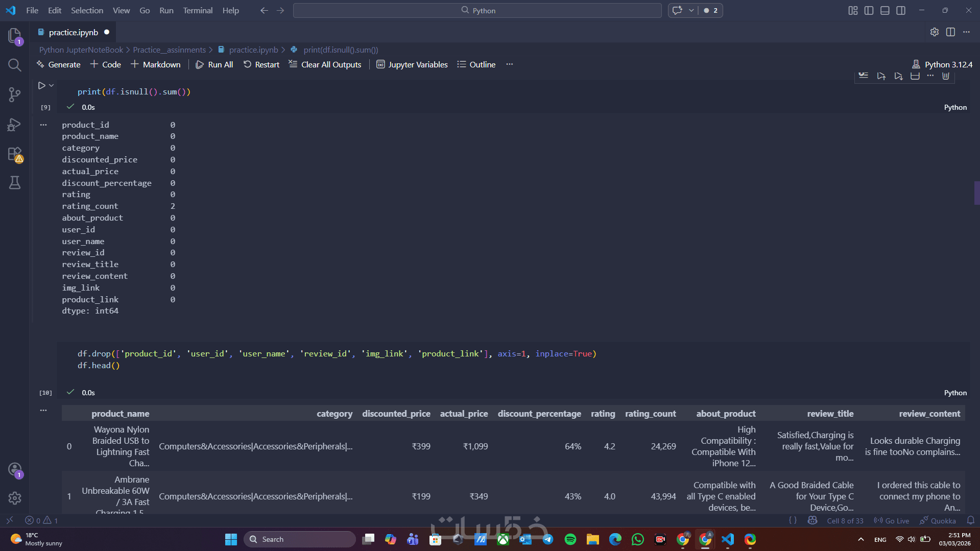
Task: Open Run and Debug view
Action: pyautogui.click(x=14, y=125)
